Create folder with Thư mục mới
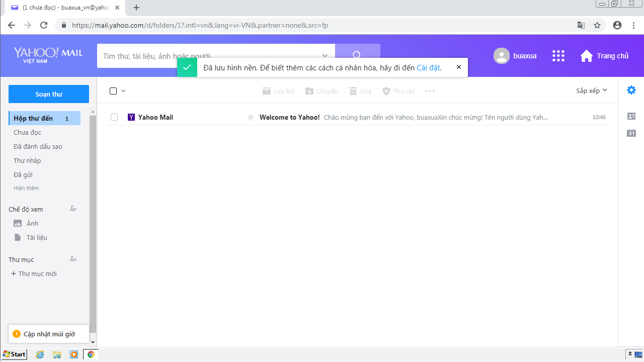The width and height of the screenshot is (644, 362). click(x=34, y=274)
